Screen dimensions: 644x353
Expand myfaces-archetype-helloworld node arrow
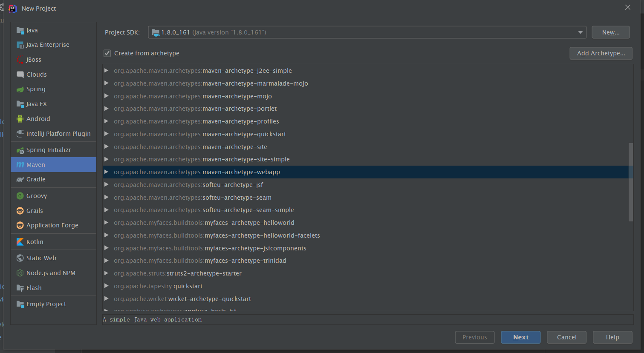coord(107,223)
